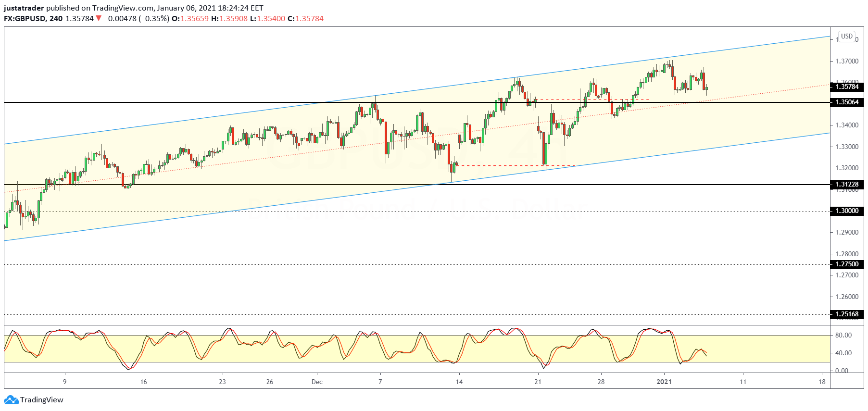Click the date label 11 on time axis

tap(743, 382)
